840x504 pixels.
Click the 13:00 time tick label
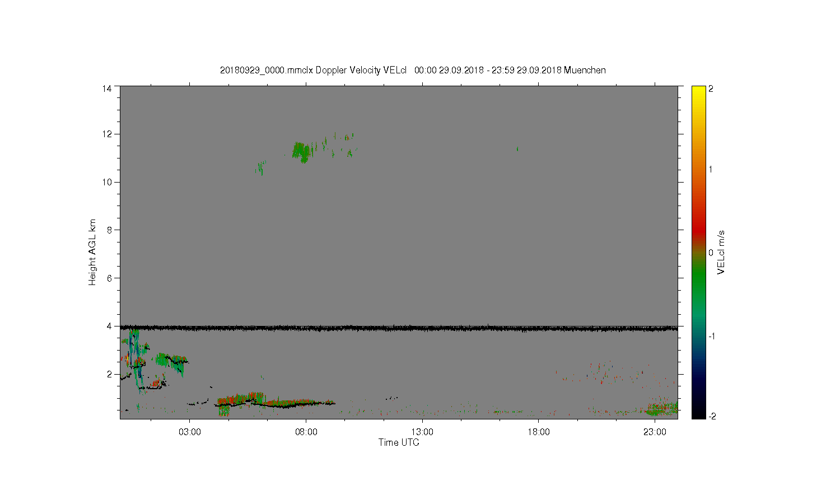coord(422,432)
